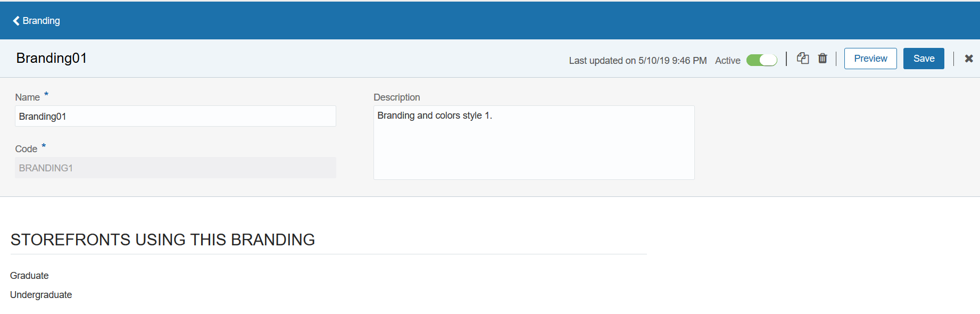The image size is (980, 314).
Task: Go back via the Branding header link
Action: coord(41,21)
